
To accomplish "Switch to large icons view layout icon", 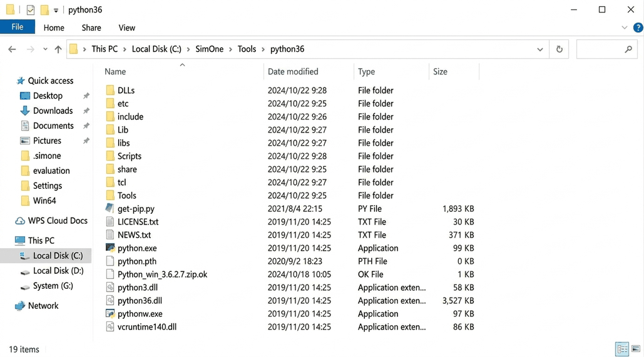I will [636, 349].
